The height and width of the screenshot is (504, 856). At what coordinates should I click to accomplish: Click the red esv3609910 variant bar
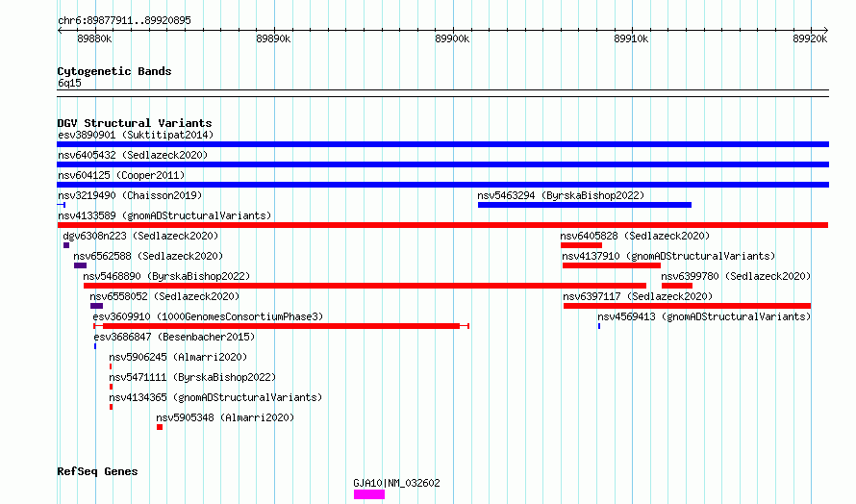point(281,326)
